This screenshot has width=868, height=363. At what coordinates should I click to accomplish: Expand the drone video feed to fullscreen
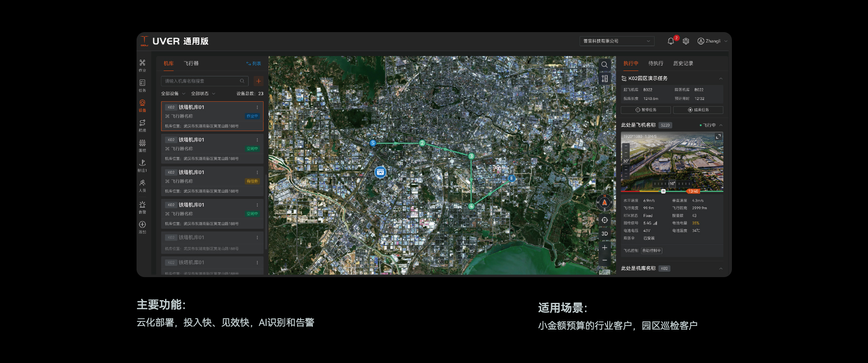718,137
